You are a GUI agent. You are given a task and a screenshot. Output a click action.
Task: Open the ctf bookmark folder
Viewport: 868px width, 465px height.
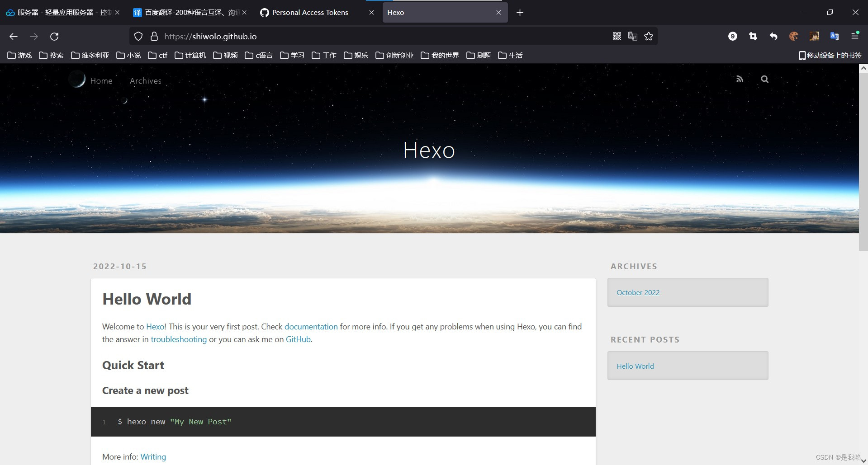[x=157, y=56]
